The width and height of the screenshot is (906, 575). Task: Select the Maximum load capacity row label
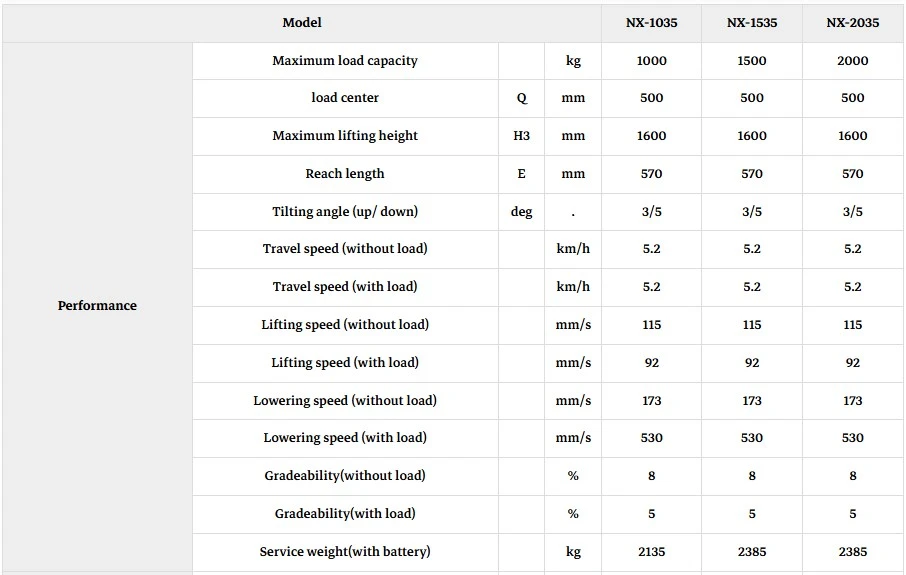tap(345, 61)
